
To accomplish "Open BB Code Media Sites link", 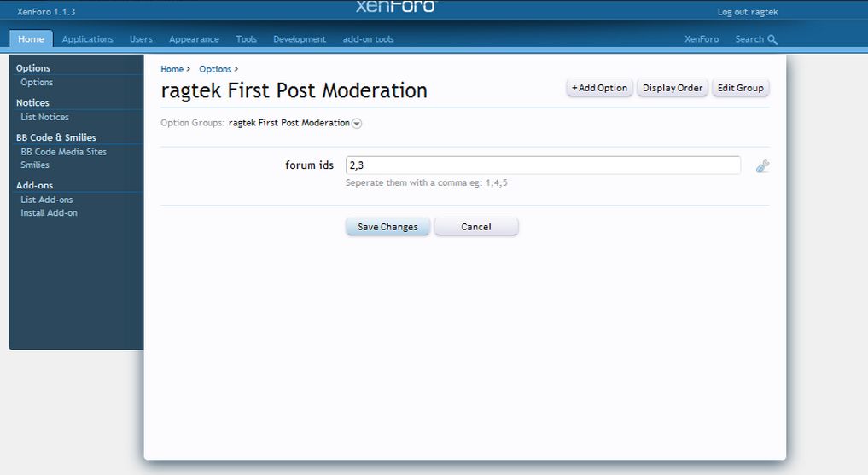I will click(63, 152).
